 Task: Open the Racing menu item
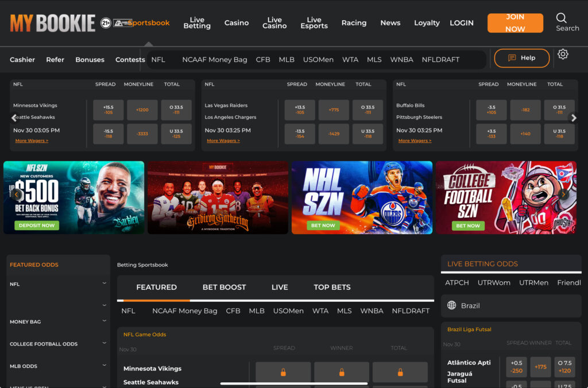tap(354, 23)
